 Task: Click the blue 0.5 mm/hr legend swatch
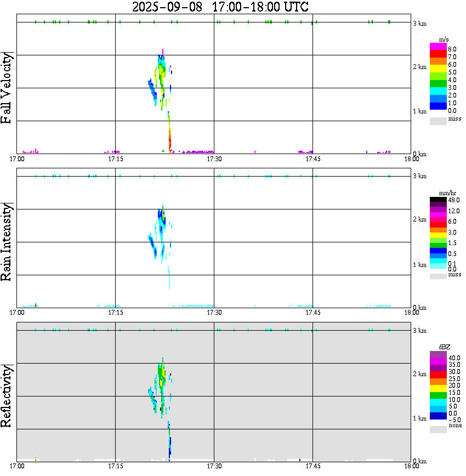click(x=438, y=251)
